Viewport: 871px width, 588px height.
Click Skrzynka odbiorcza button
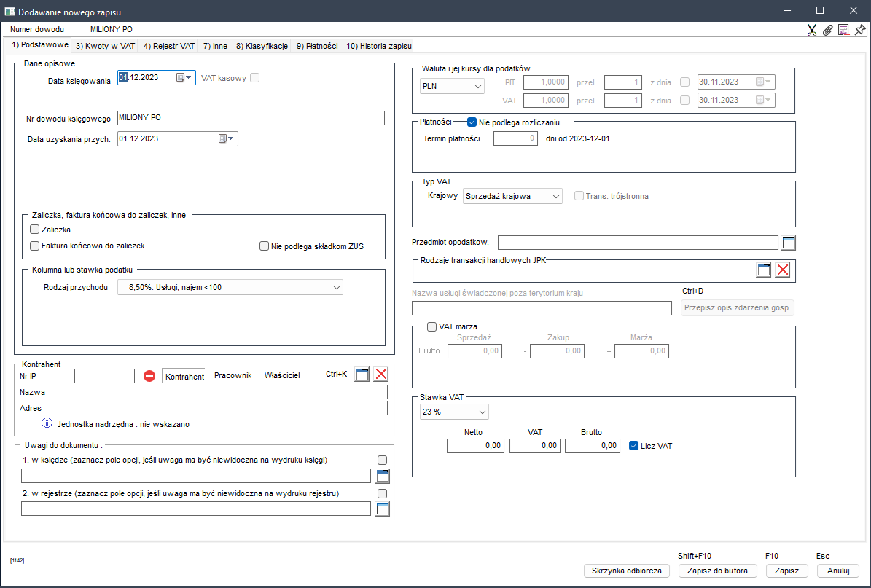[627, 571]
